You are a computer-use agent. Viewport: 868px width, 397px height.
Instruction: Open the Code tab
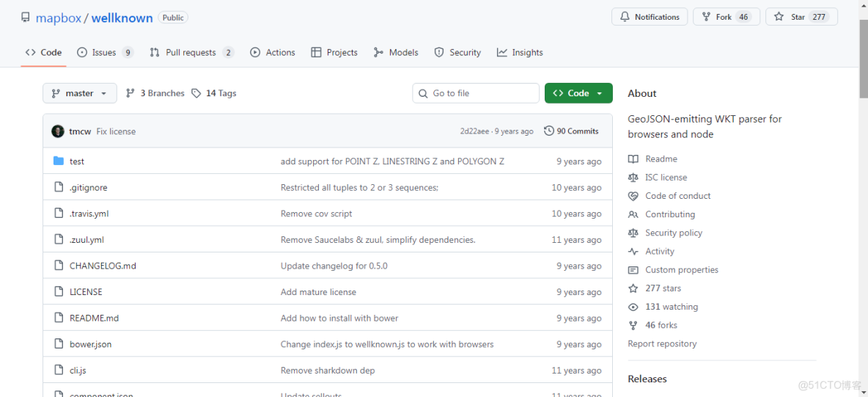(44, 53)
